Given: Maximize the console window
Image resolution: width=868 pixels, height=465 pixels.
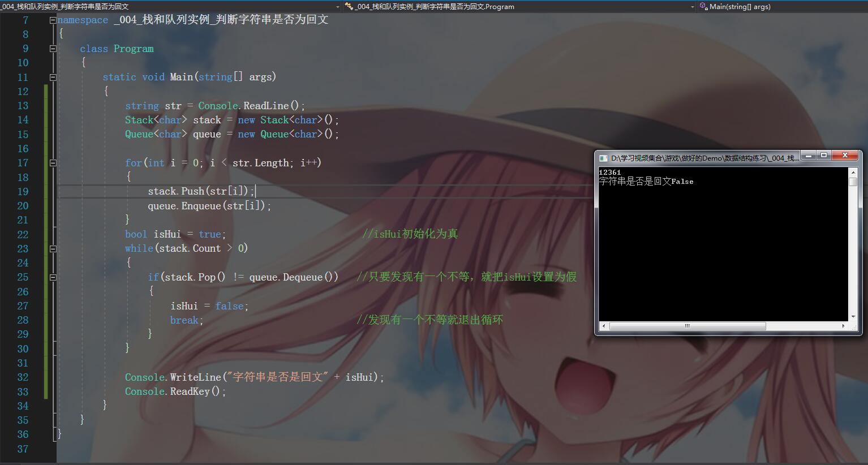Looking at the screenshot, I should click(824, 155).
